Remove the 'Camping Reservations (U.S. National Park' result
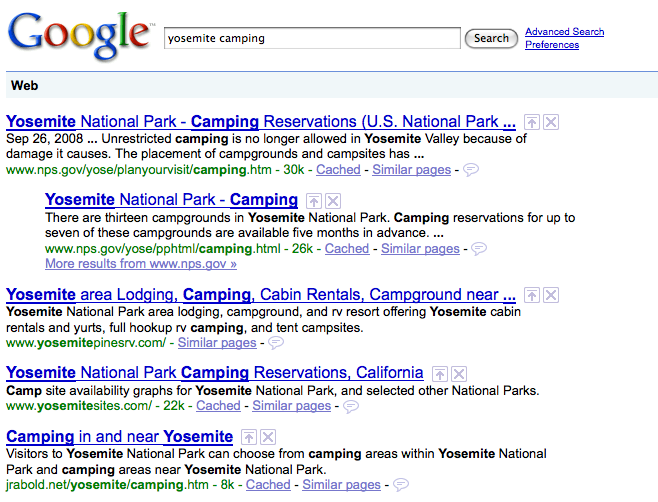Screen dimensions: 658x502 click(551, 122)
